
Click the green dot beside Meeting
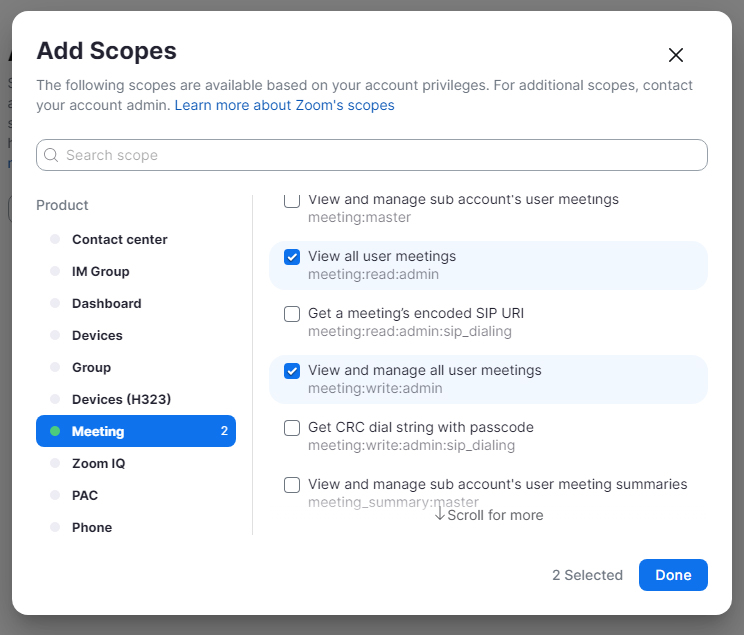[55, 431]
